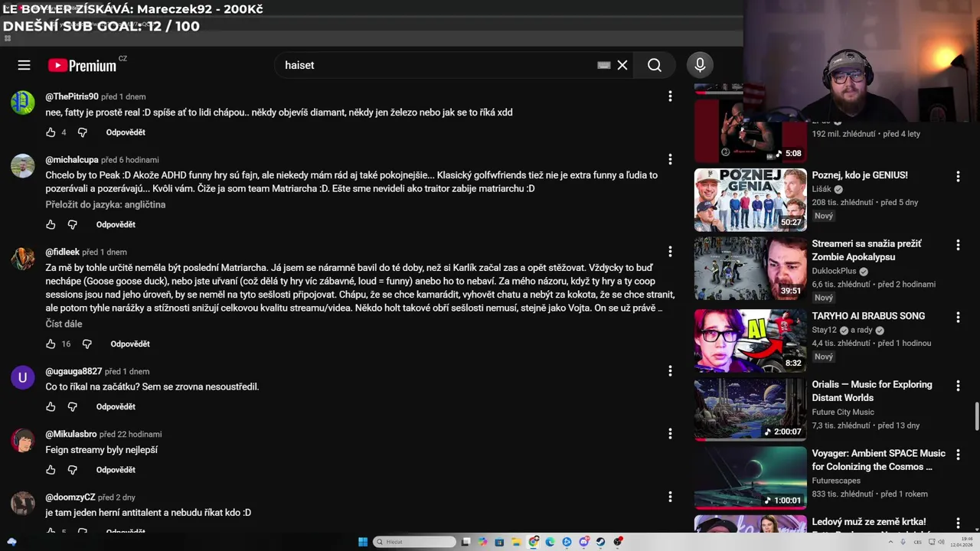Open File Explorer from the taskbar
Image resolution: width=980 pixels, height=551 pixels.
click(x=516, y=542)
